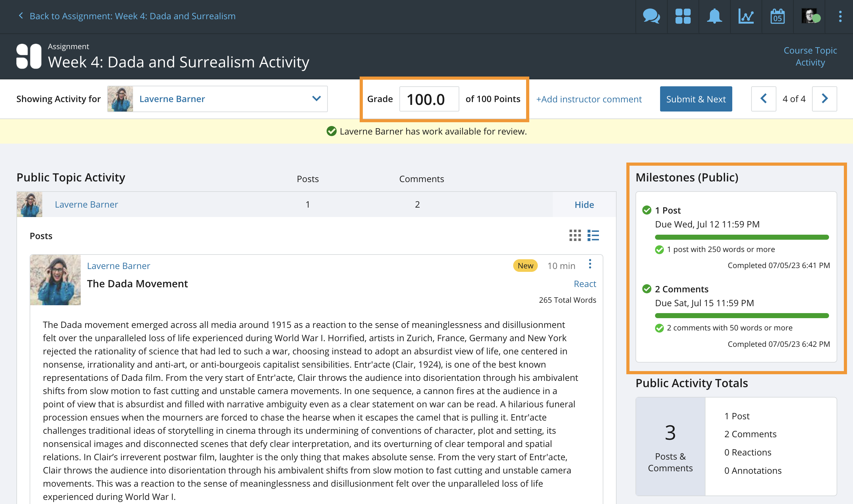Viewport: 853px width, 504px height.
Task: Go to the previous student
Action: pos(763,99)
